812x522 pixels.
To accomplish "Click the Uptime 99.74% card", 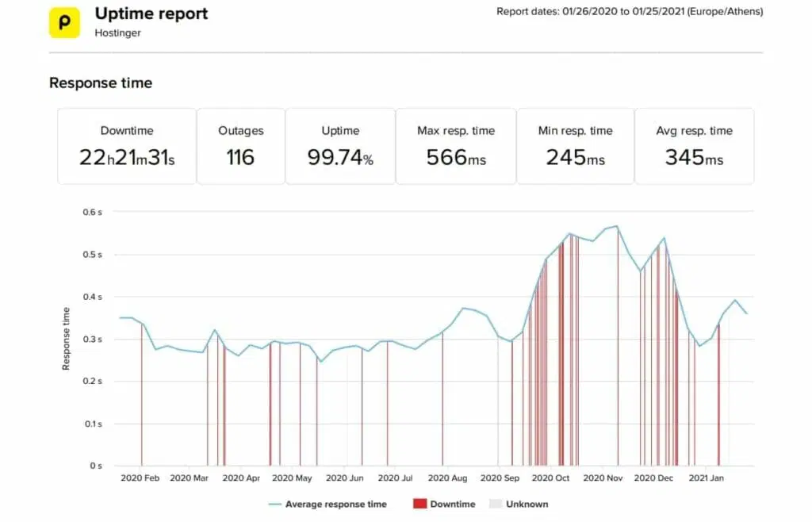I will [340, 147].
